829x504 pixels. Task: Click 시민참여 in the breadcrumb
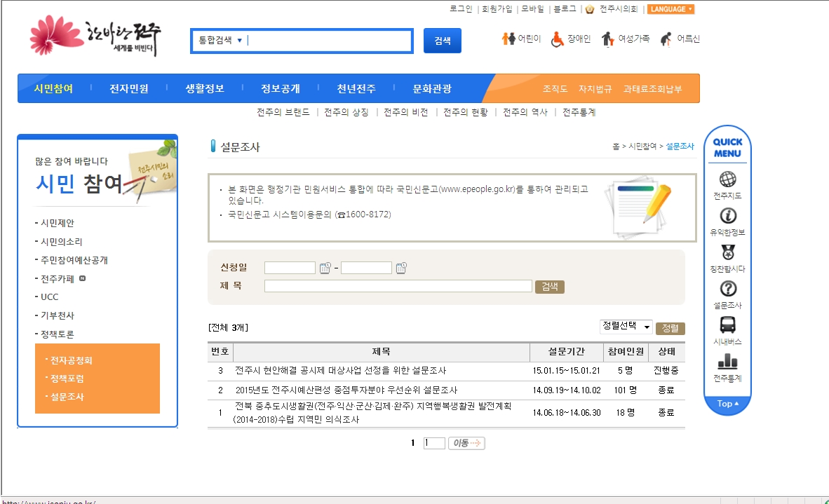[642, 147]
